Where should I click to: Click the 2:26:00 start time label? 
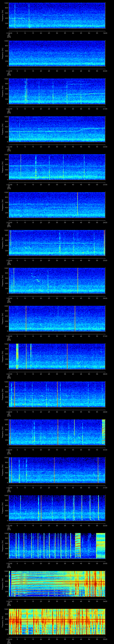coord(9,336)
